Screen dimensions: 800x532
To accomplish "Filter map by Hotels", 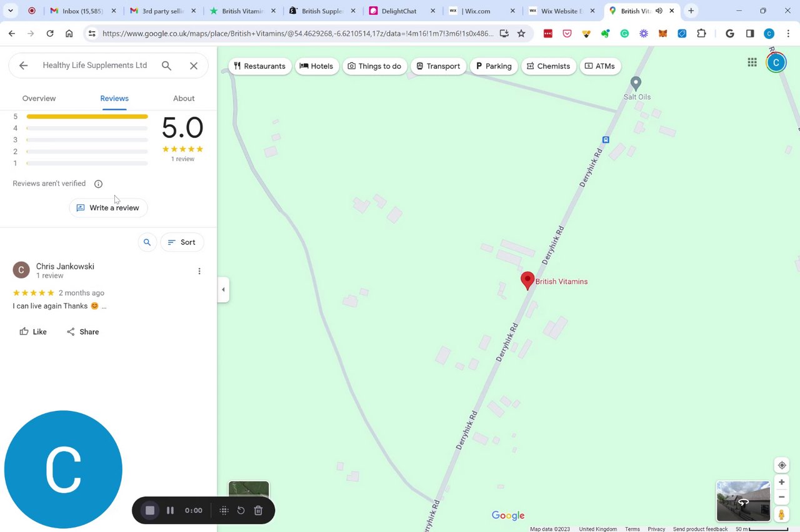I will tap(316, 66).
